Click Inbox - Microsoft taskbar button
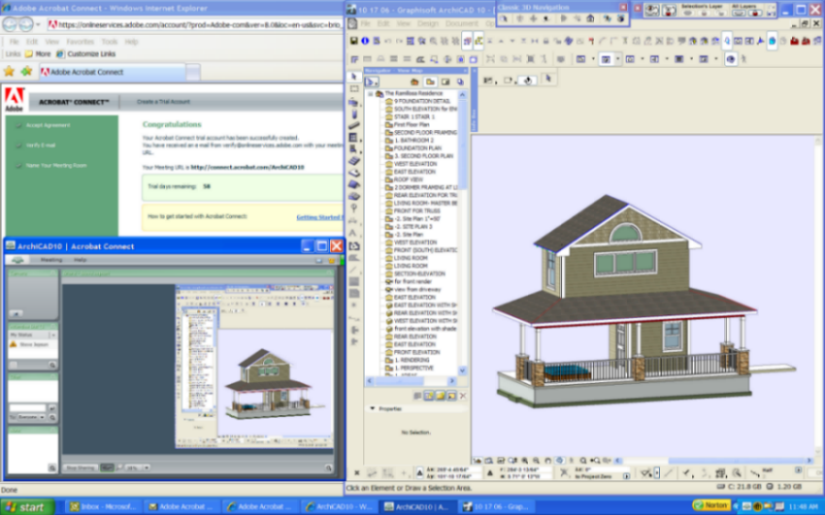Viewport: 825px width, 515px height. (104, 507)
